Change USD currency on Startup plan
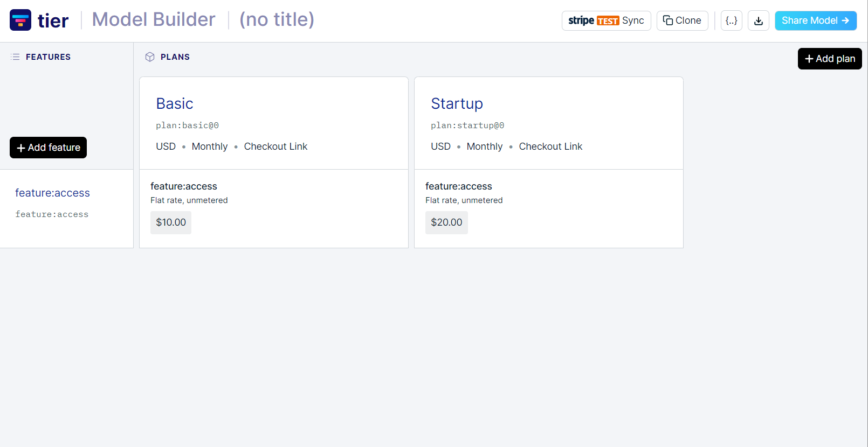 (x=440, y=146)
